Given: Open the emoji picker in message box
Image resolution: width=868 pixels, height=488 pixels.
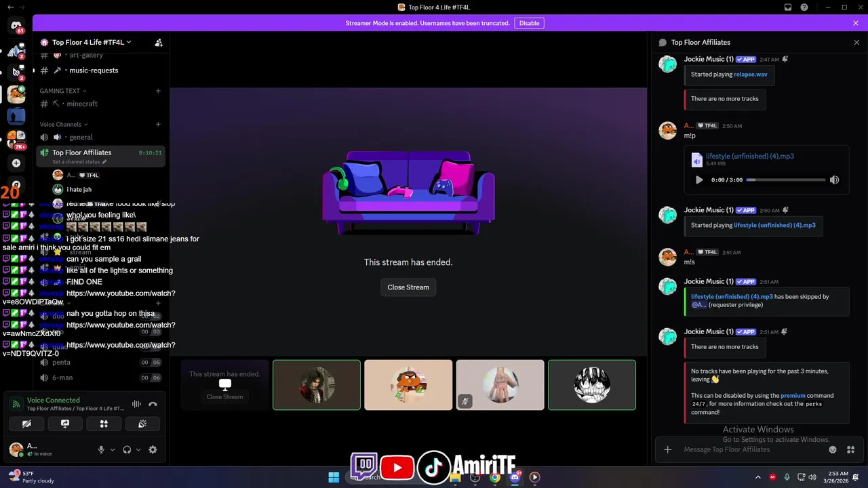Looking at the screenshot, I should click(x=833, y=449).
